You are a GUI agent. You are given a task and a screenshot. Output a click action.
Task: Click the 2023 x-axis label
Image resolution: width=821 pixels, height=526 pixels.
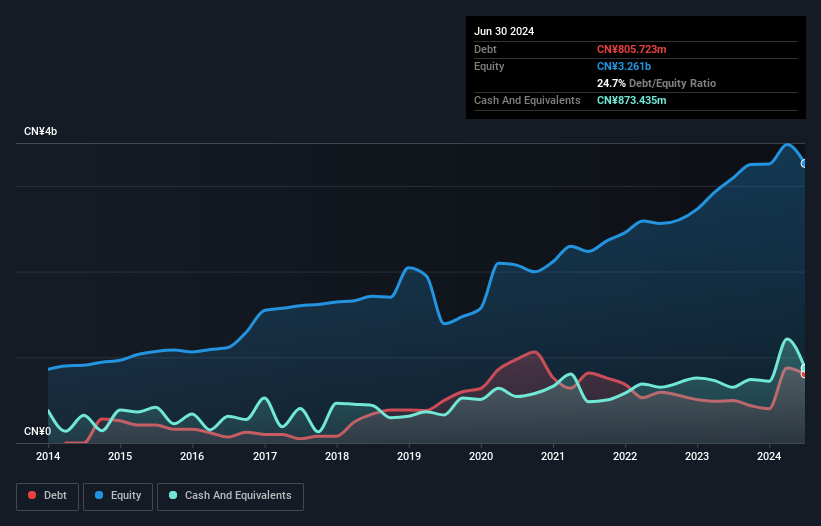697,456
